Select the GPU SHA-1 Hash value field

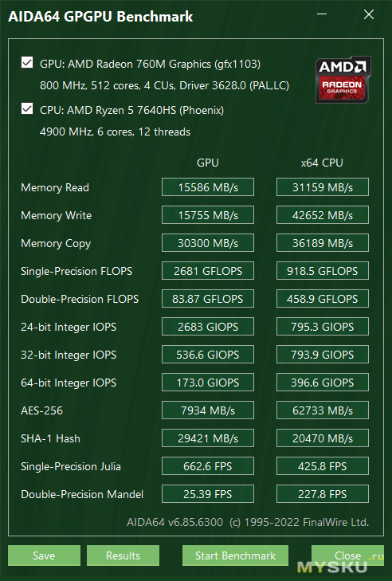(x=208, y=438)
